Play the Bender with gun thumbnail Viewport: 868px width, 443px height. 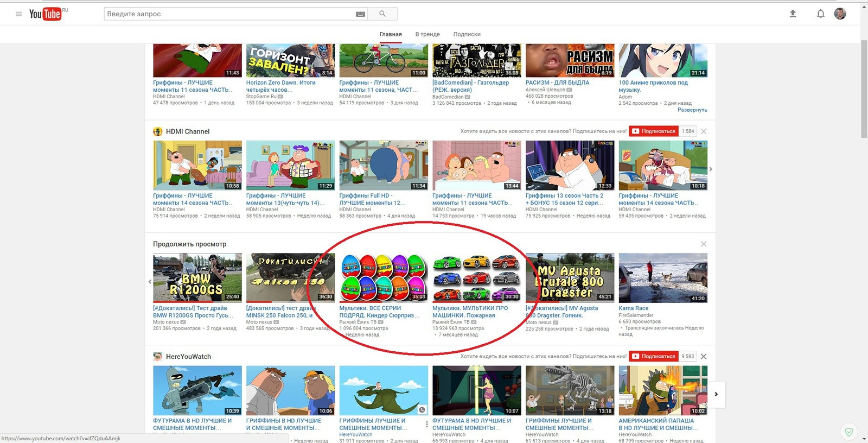point(197,390)
